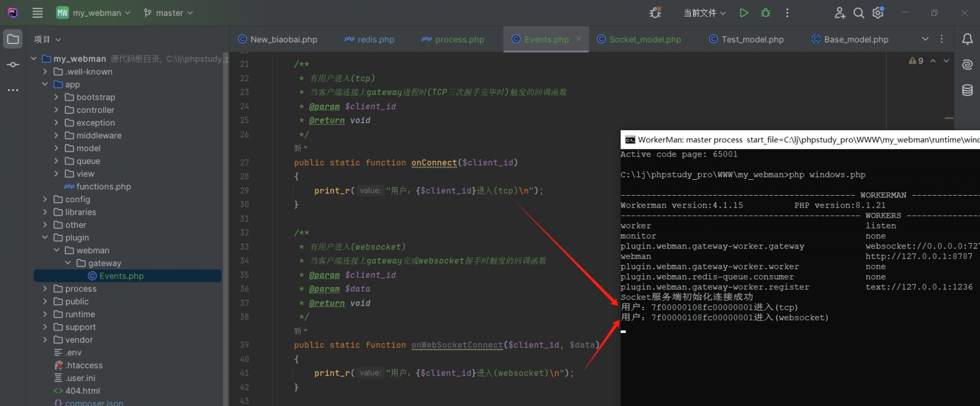Open the Notifications bell icon

click(x=967, y=39)
